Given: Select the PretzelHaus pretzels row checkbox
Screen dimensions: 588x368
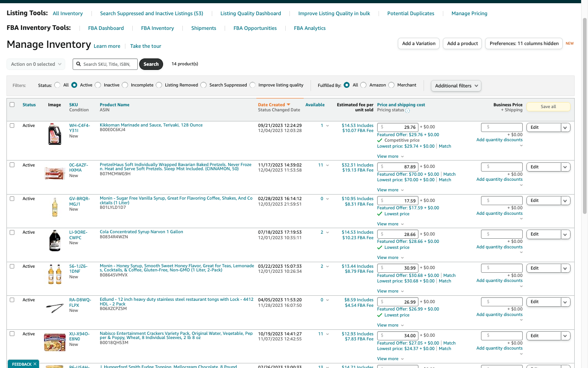Looking at the screenshot, I should click(x=12, y=165).
